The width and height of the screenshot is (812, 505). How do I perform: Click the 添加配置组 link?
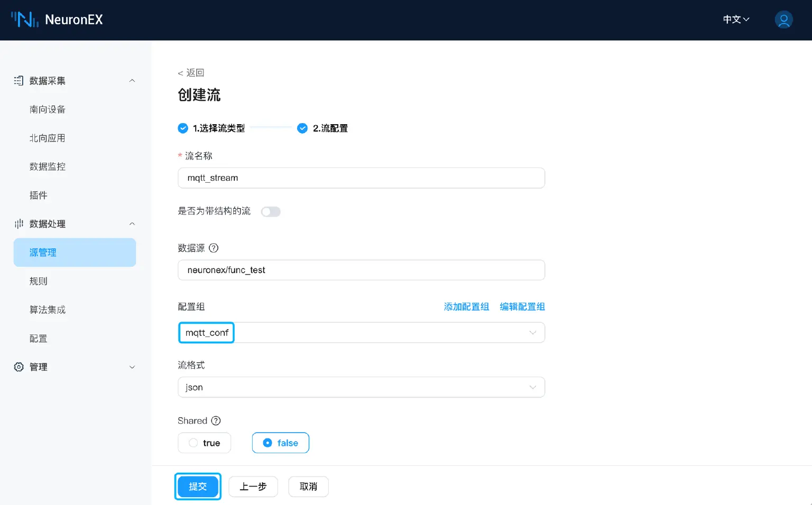tap(466, 306)
